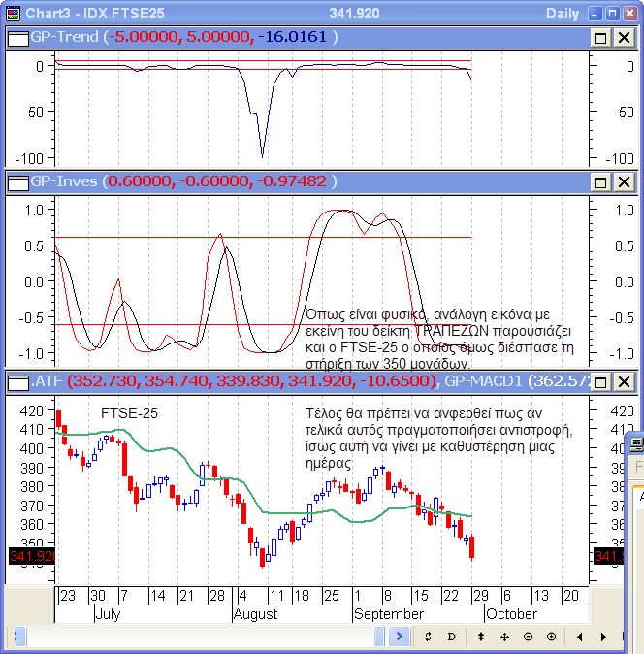
Task: Select the FTSE-25 text label on chart
Action: [x=129, y=412]
